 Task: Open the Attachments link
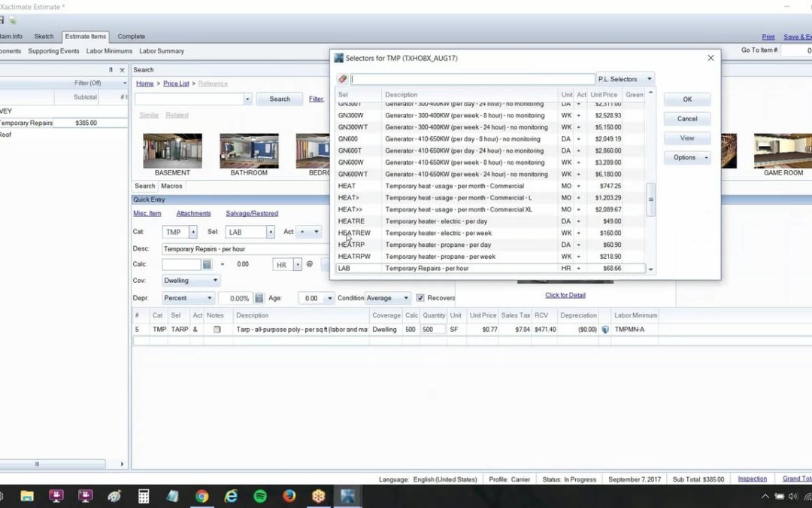[193, 213]
